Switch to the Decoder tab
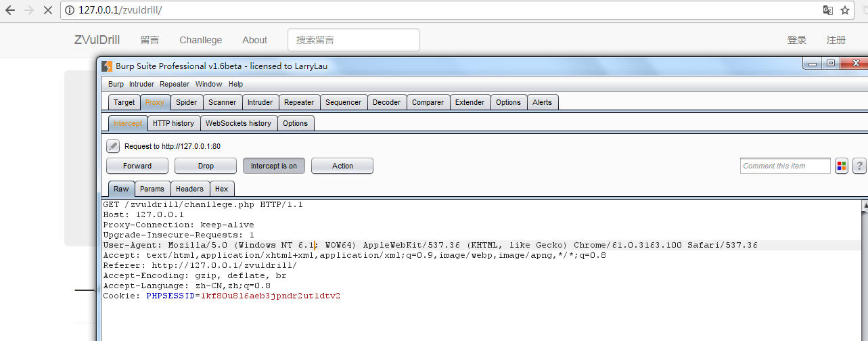This screenshot has width=868, height=341. point(386,102)
